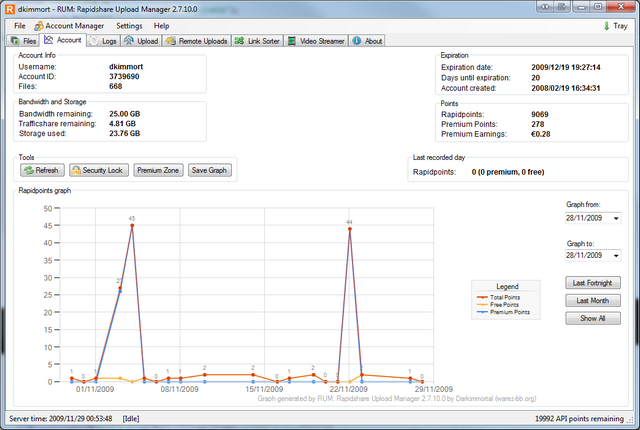
Task: Click 22/11/2009 x-axis date label
Action: pos(349,389)
